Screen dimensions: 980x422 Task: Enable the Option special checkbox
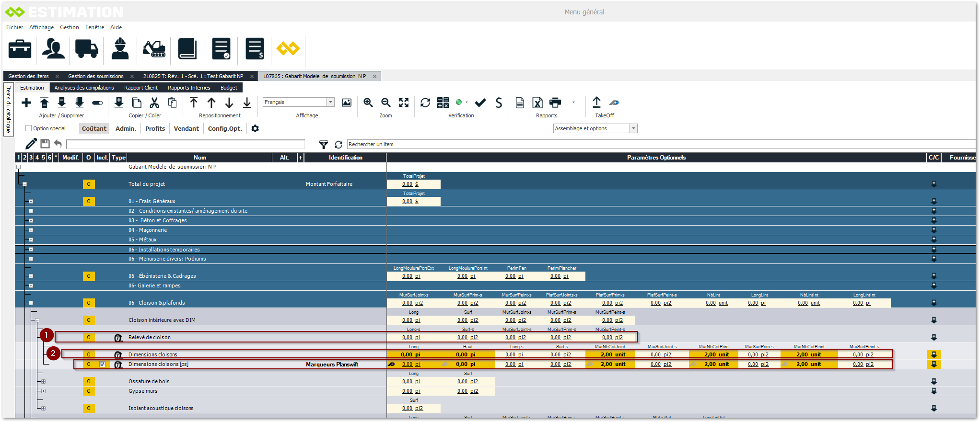[x=29, y=128]
